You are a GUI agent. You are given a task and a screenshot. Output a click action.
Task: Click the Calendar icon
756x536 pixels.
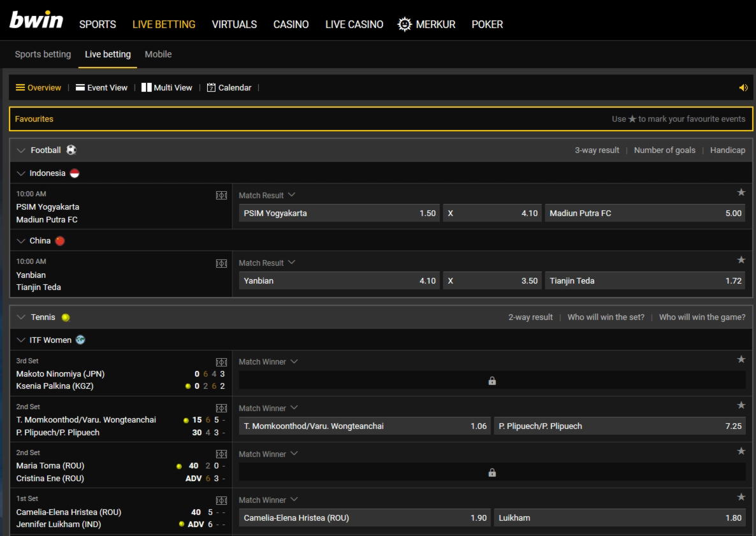211,88
